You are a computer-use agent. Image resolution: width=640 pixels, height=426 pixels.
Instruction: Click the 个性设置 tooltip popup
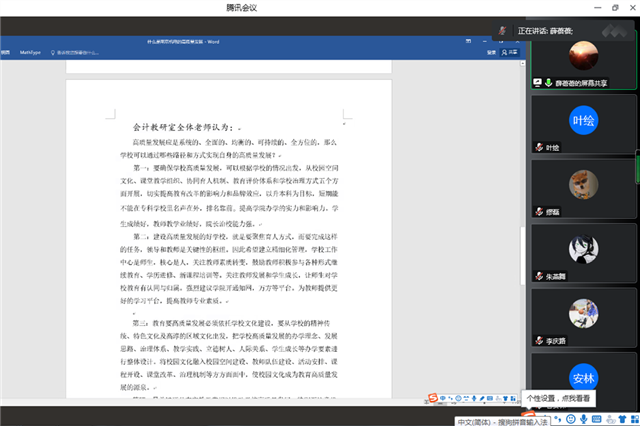[x=566, y=396]
